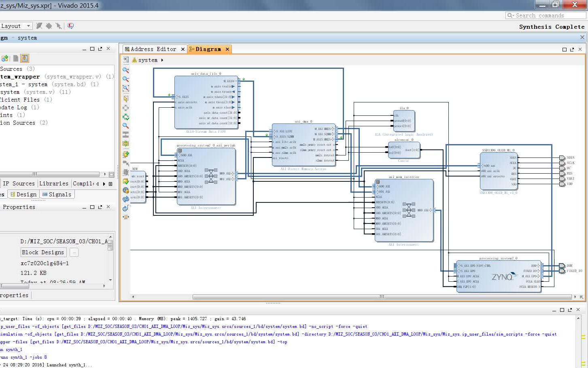Click the Auto Fit Selection icon
Screen dimensions: 588x368
click(126, 117)
